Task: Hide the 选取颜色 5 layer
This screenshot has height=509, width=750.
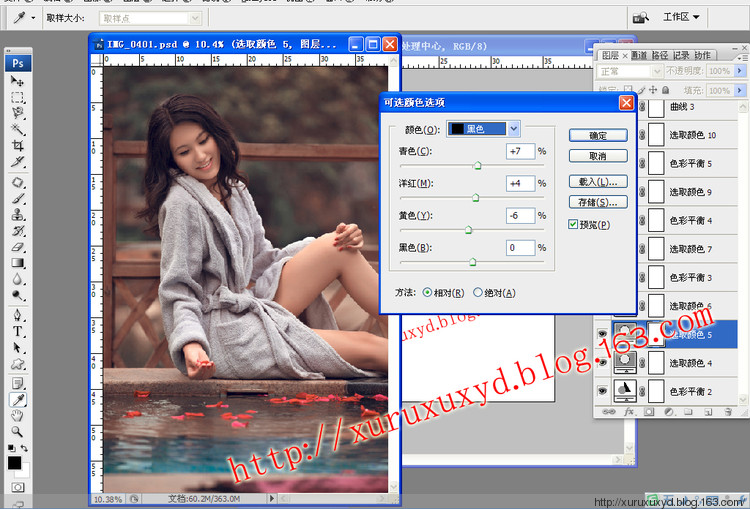Action: coord(603,334)
